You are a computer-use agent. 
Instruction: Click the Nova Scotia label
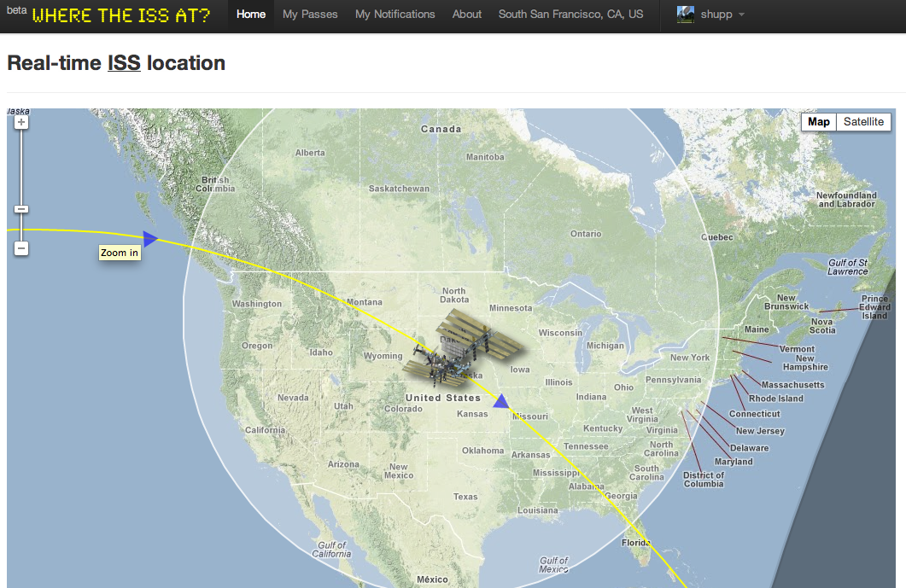pos(822,326)
